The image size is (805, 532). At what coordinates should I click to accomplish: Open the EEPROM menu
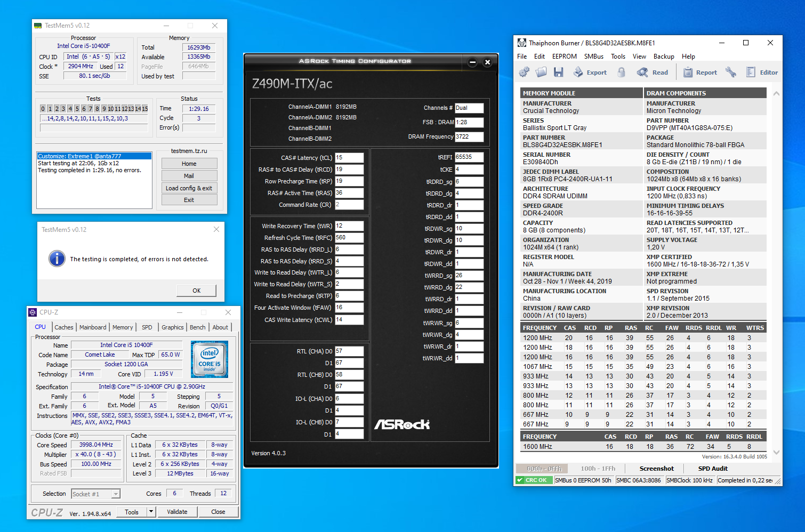[565, 57]
